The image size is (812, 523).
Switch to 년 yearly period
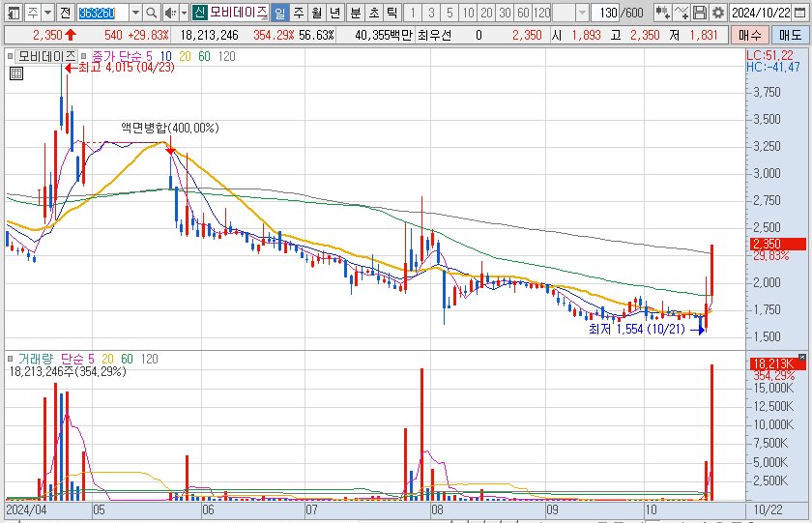pyautogui.click(x=335, y=13)
